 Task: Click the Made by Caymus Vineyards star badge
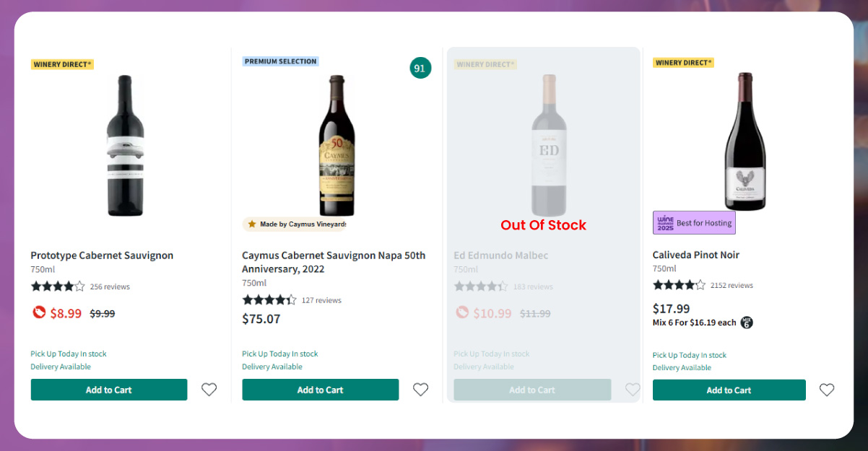pyautogui.click(x=295, y=224)
